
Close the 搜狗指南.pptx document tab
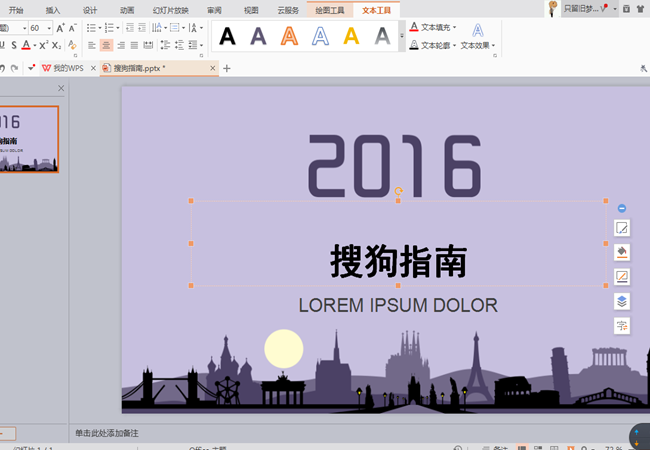click(213, 68)
